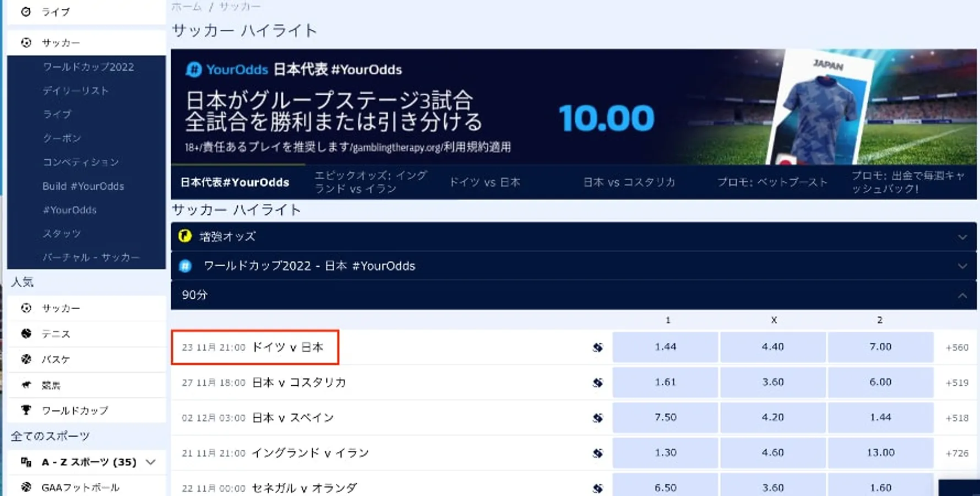Open ドイツ v 日本 match link
The height and width of the screenshot is (496, 980).
pos(288,347)
